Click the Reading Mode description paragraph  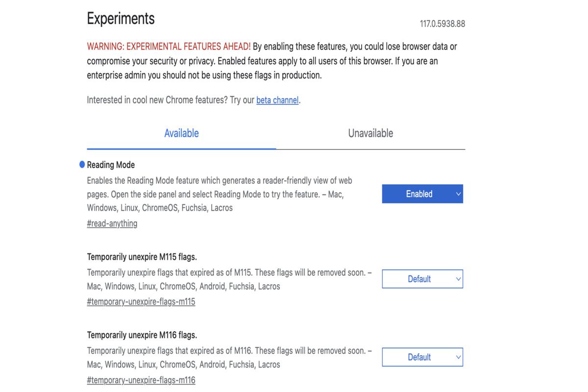pos(220,194)
